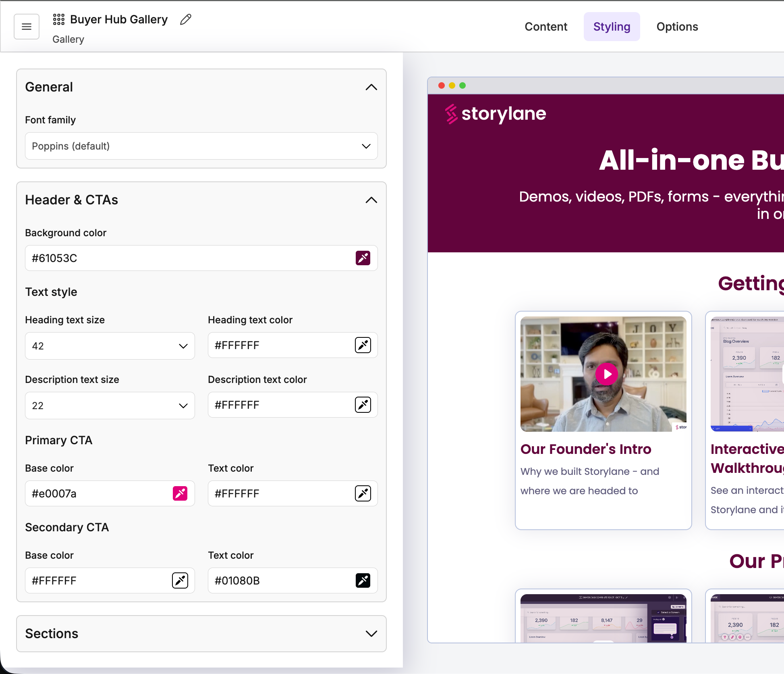Click the Background color hex input field
Viewport: 784px width, 674px height.
[185, 258]
